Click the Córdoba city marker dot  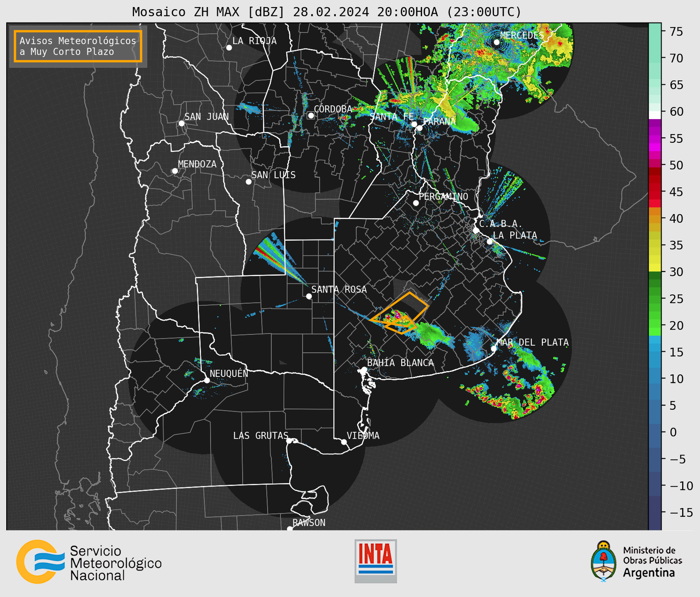[311, 115]
